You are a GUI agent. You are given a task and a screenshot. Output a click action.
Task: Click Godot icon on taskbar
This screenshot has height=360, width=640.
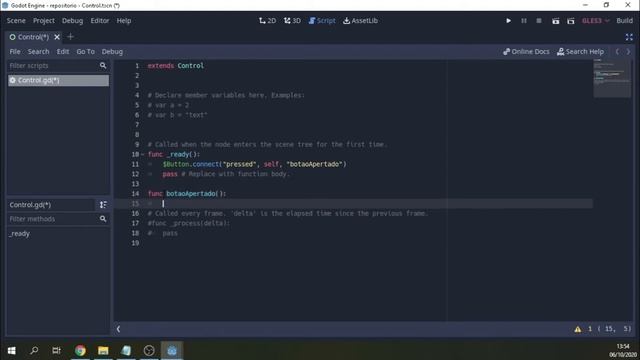click(172, 351)
